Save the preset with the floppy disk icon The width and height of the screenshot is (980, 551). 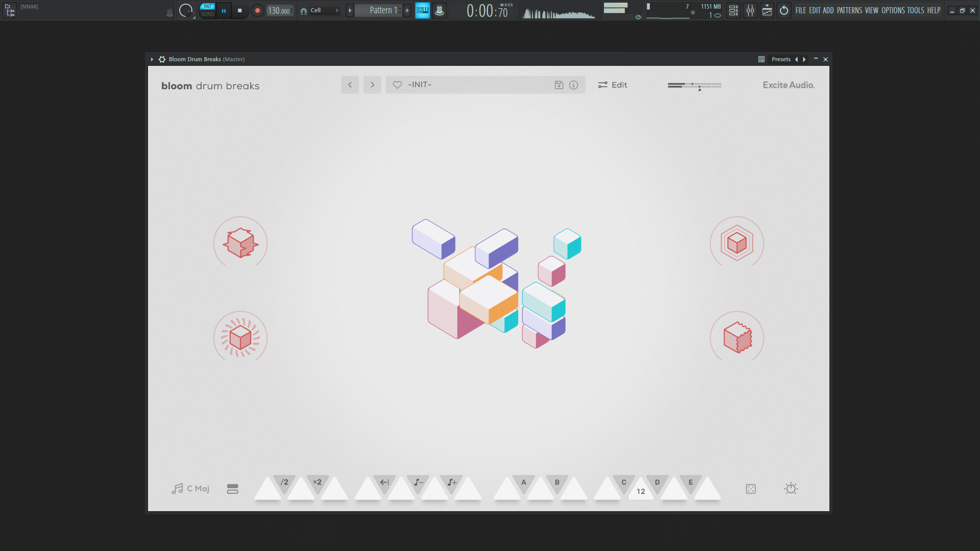(x=559, y=85)
